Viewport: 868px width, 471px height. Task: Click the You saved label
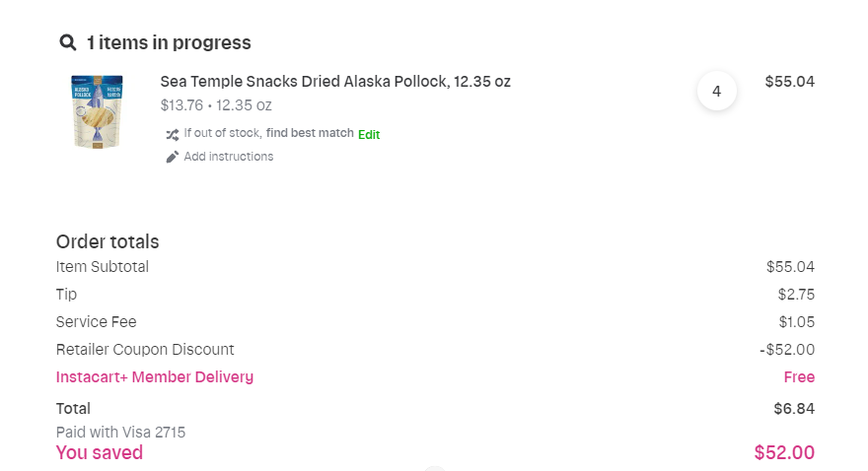click(x=100, y=452)
